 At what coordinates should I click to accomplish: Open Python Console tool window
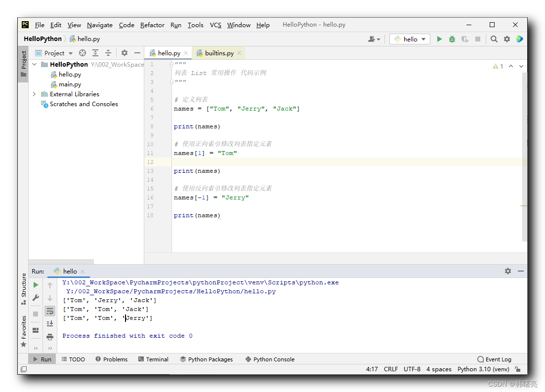point(270,359)
